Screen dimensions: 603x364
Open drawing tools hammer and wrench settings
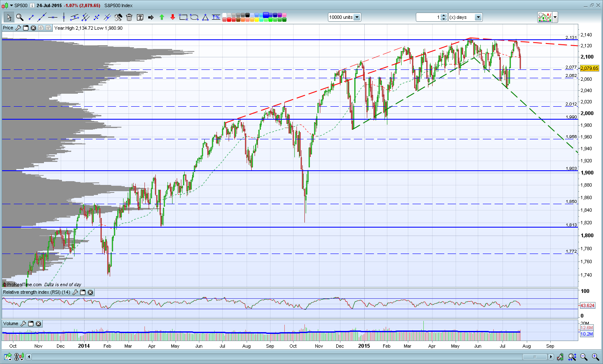[118, 17]
